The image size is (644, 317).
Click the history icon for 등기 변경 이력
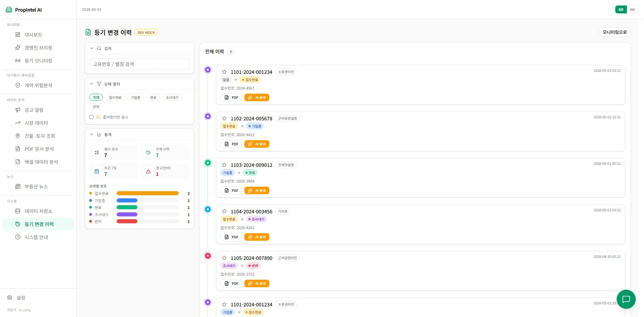(18, 224)
